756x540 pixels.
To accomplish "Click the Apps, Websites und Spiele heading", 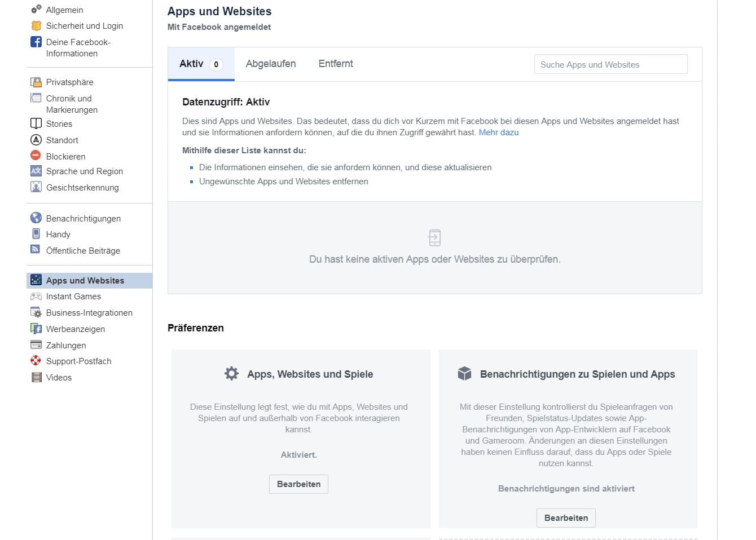I will [x=310, y=374].
